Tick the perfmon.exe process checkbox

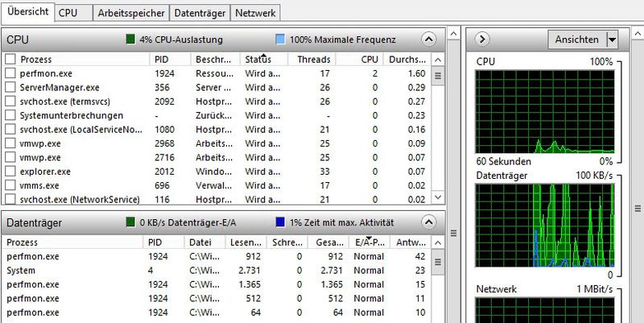[x=10, y=73]
